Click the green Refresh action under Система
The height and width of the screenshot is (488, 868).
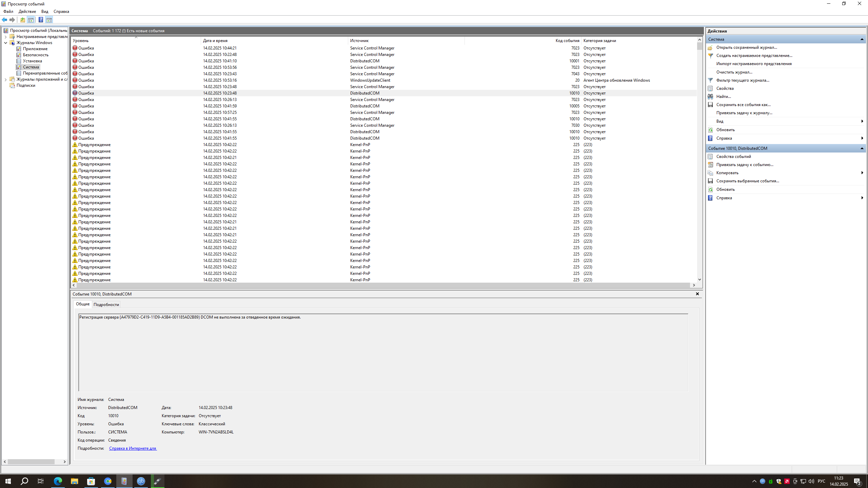pos(710,130)
